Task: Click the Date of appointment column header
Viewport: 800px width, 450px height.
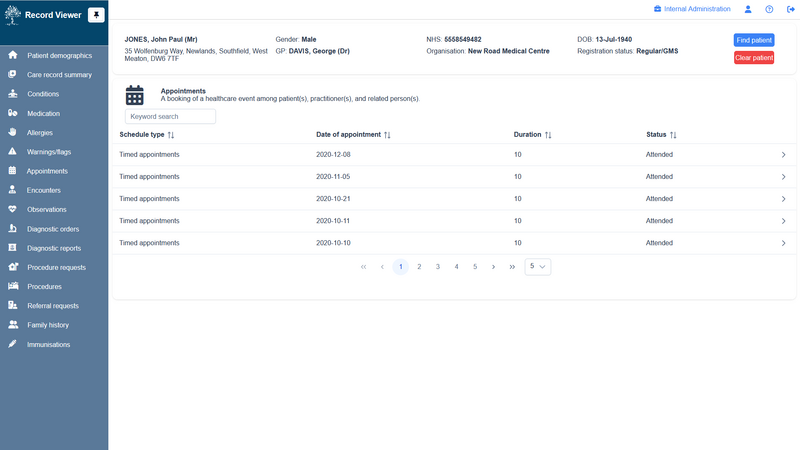Action: point(348,135)
